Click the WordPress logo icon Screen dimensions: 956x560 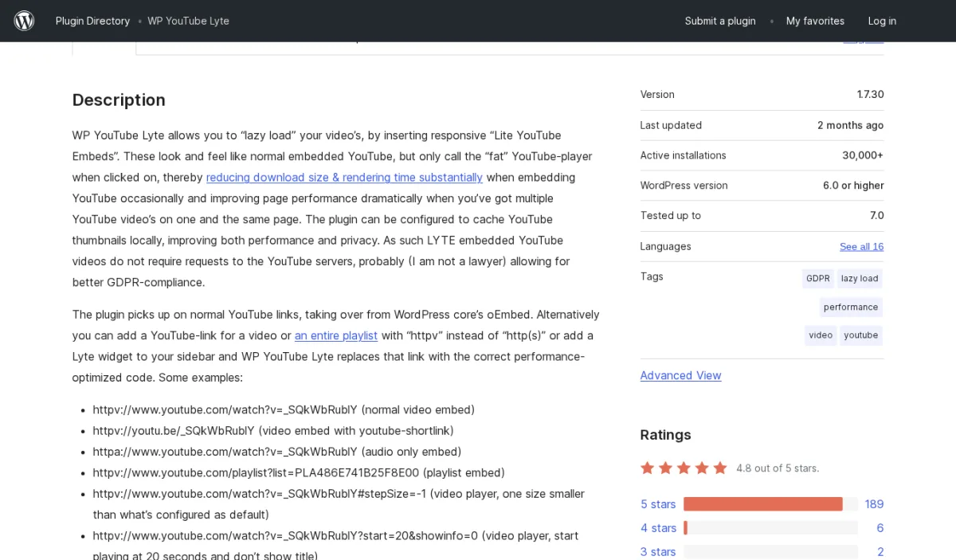(x=24, y=21)
